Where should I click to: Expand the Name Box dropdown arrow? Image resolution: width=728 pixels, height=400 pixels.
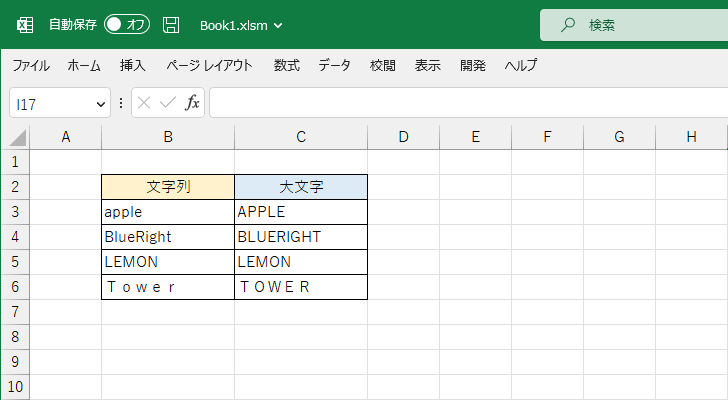pyautogui.click(x=101, y=104)
